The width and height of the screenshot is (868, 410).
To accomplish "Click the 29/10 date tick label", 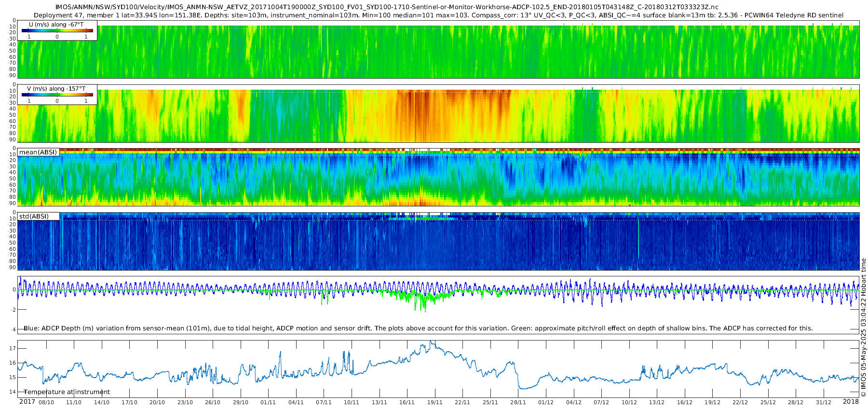I will 240,402.
